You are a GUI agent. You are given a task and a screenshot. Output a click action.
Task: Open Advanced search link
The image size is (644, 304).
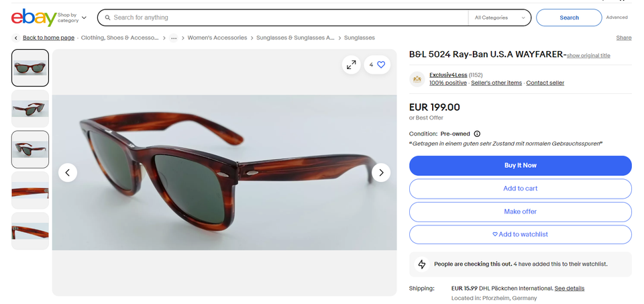point(616,17)
